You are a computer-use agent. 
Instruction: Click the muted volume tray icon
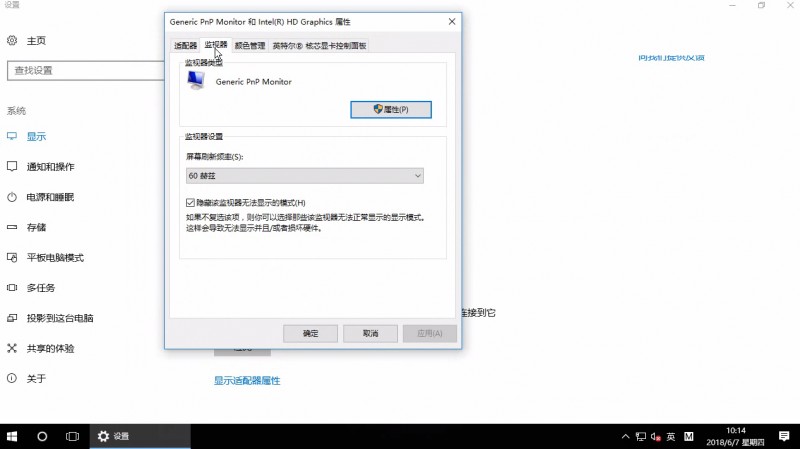point(656,437)
